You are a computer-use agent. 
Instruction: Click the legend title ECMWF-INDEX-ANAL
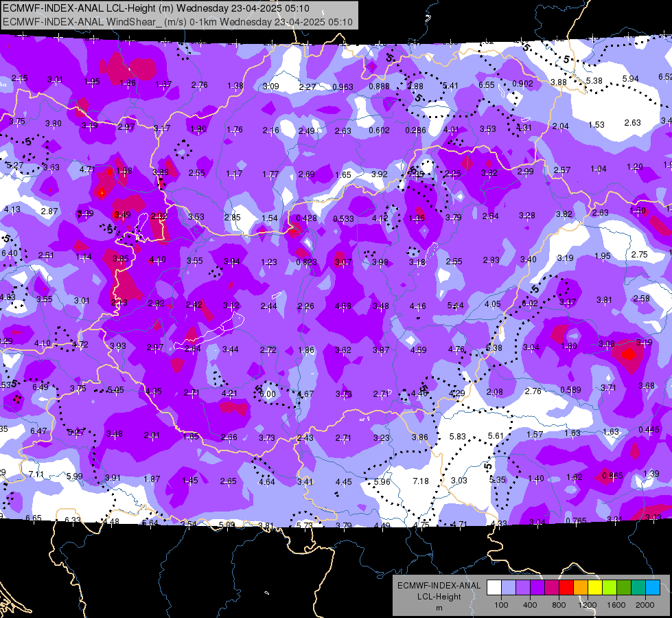click(439, 586)
